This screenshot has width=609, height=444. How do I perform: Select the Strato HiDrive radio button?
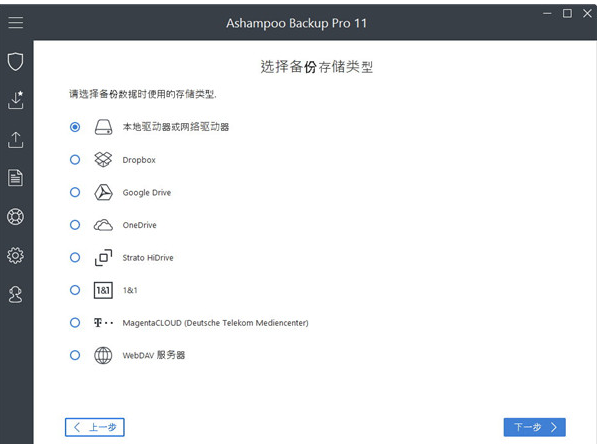[x=75, y=258]
